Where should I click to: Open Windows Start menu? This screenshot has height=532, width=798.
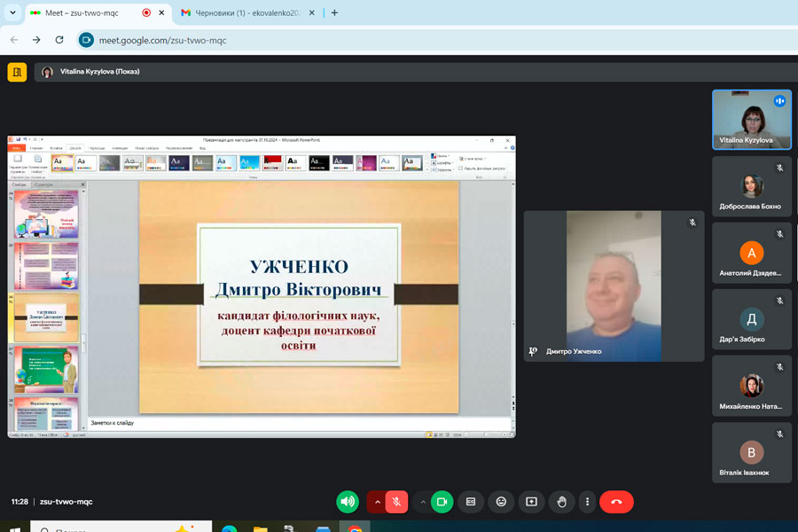pos(14,528)
